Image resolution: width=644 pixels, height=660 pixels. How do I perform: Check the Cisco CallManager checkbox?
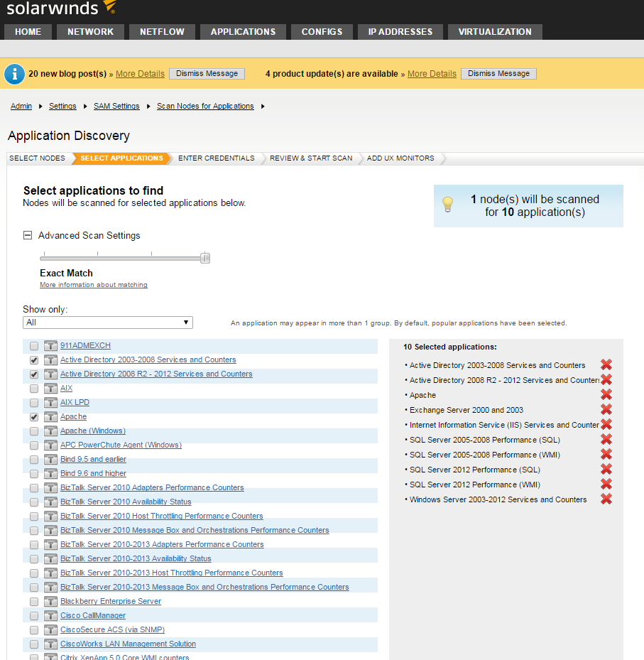(34, 616)
